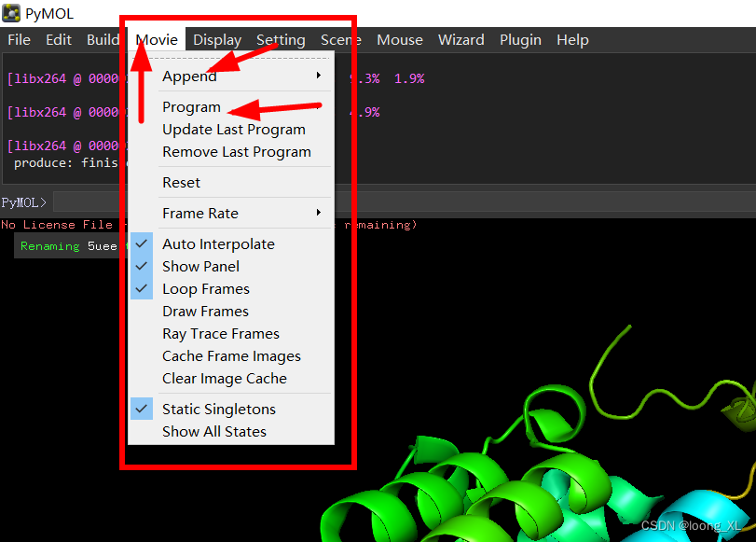Image resolution: width=756 pixels, height=542 pixels.
Task: Open the Setting menu
Action: click(x=280, y=39)
